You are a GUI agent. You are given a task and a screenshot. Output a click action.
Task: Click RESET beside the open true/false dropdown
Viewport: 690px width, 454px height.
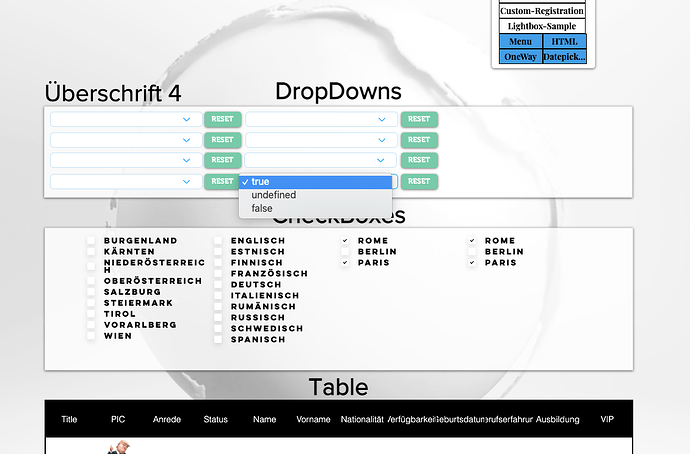(x=419, y=181)
